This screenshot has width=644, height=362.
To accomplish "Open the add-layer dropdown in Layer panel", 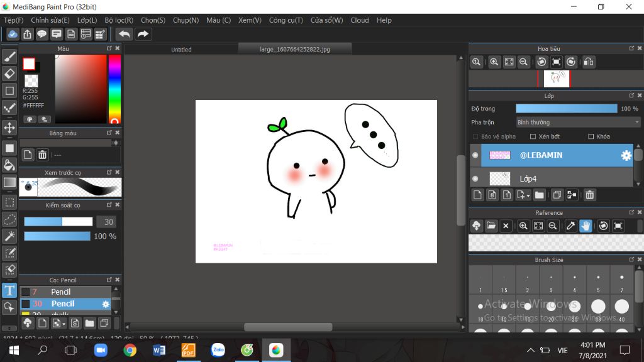I will click(523, 195).
